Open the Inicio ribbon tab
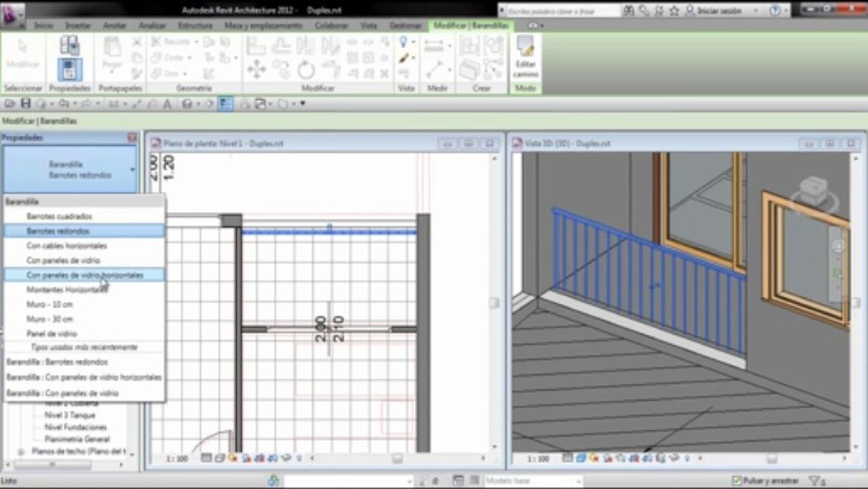 pos(43,25)
